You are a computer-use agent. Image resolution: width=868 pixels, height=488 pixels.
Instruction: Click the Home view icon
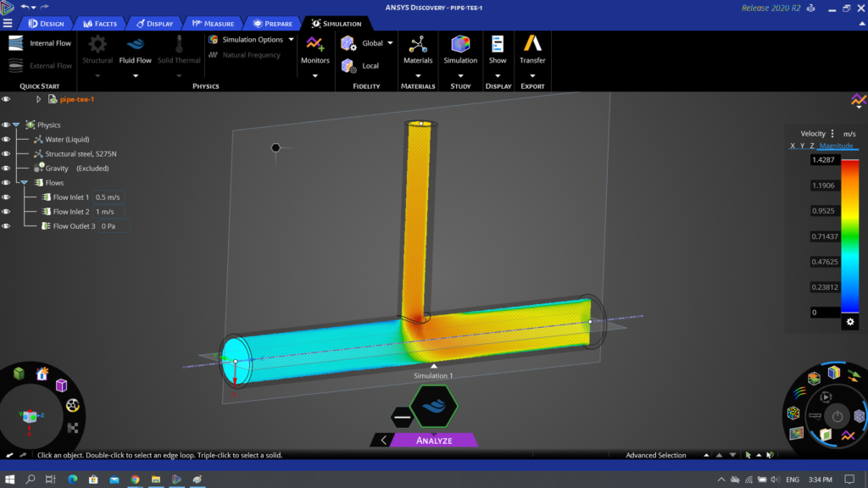click(42, 374)
